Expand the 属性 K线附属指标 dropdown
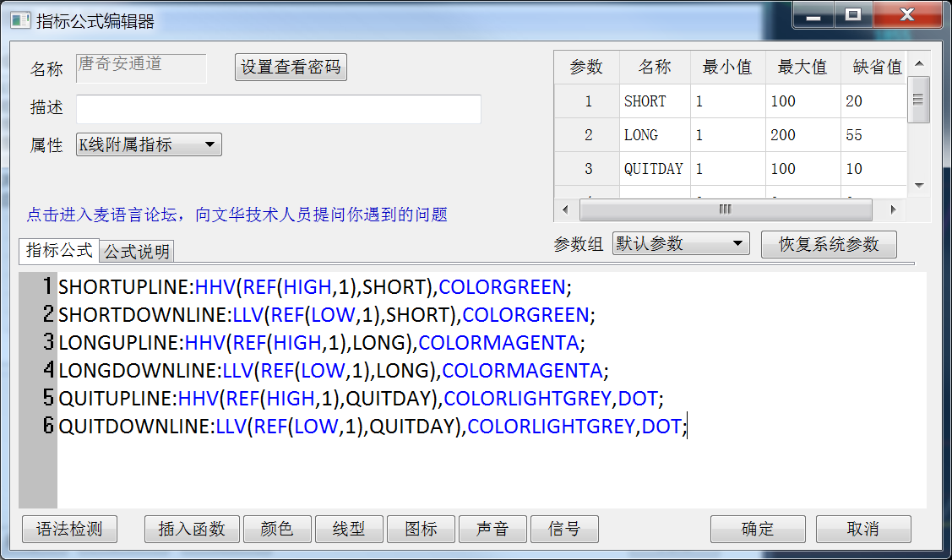 coord(149,145)
